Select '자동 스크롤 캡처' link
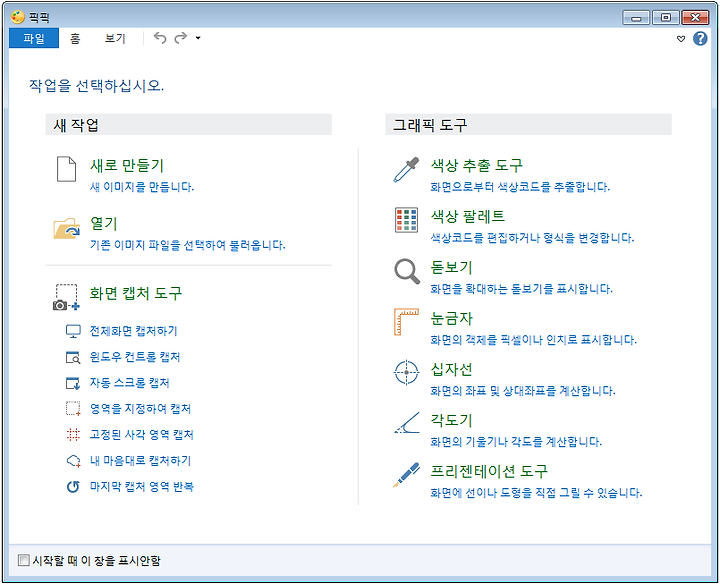 [129, 383]
